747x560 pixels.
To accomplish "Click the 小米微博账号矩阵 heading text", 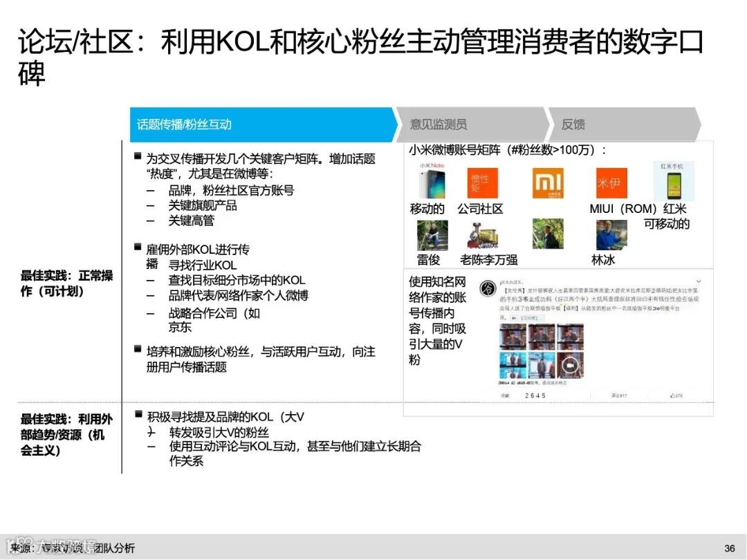I will (x=508, y=150).
